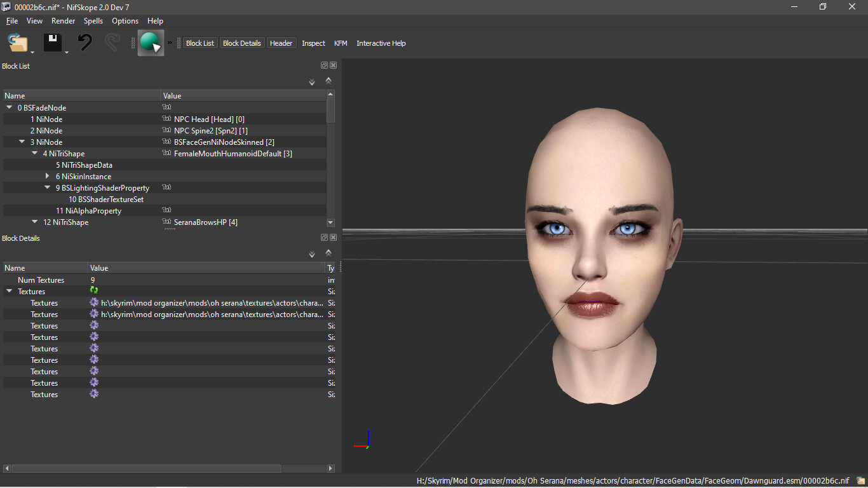The height and width of the screenshot is (488, 868).
Task: Select the 10 BSShaderTextureSet row
Action: coord(165,199)
